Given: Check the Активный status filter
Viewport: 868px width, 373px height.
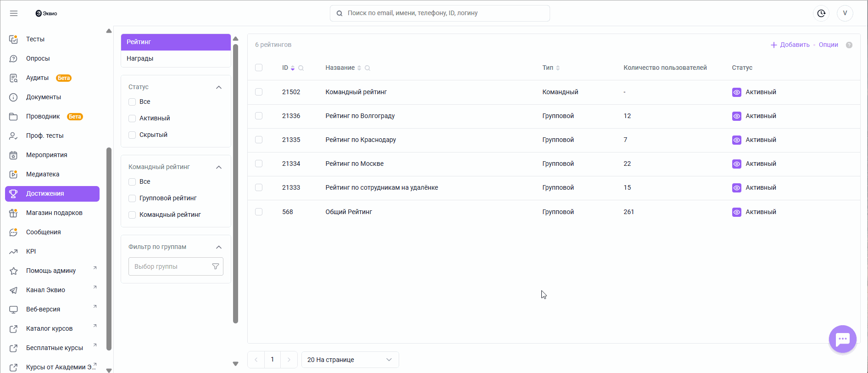Looking at the screenshot, I should click(x=132, y=119).
